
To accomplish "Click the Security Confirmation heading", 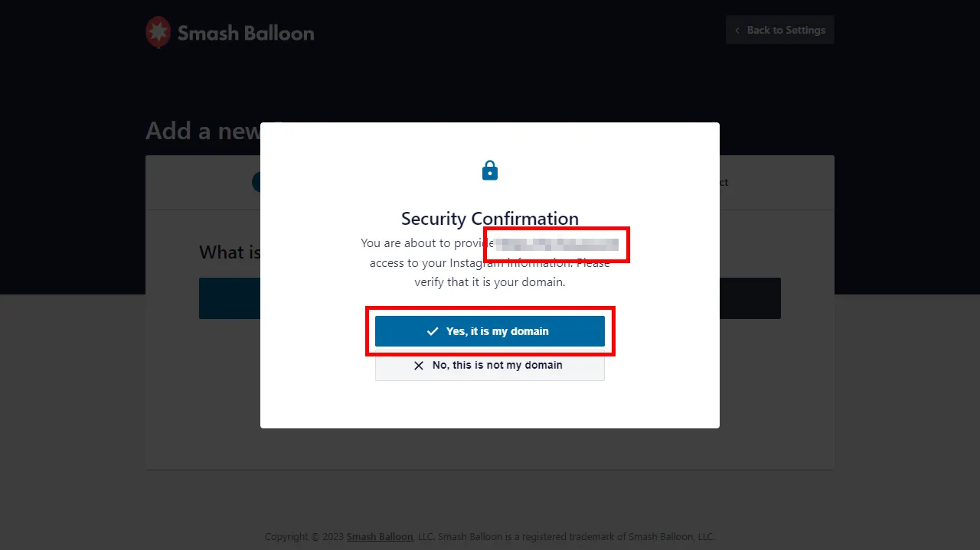I will [x=490, y=219].
